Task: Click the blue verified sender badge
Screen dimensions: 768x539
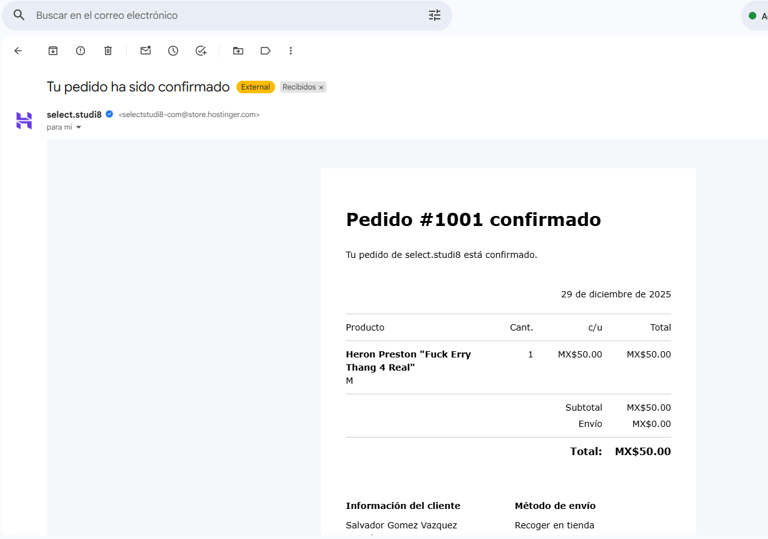Action: coord(109,114)
